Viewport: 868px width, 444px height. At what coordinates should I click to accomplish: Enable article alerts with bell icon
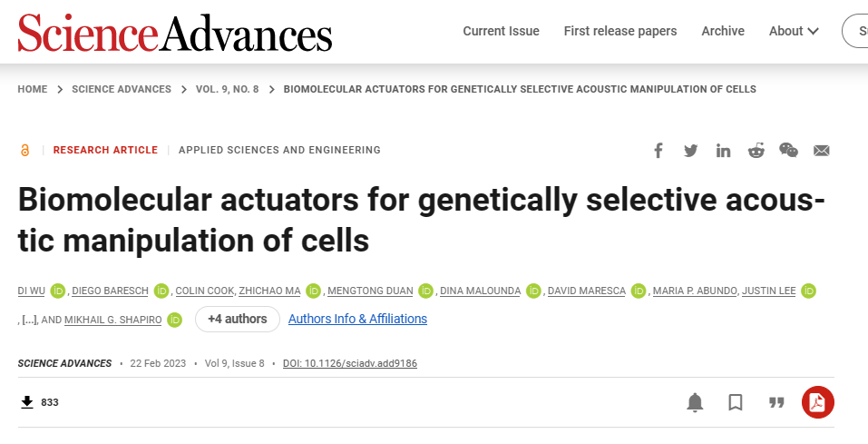point(695,402)
